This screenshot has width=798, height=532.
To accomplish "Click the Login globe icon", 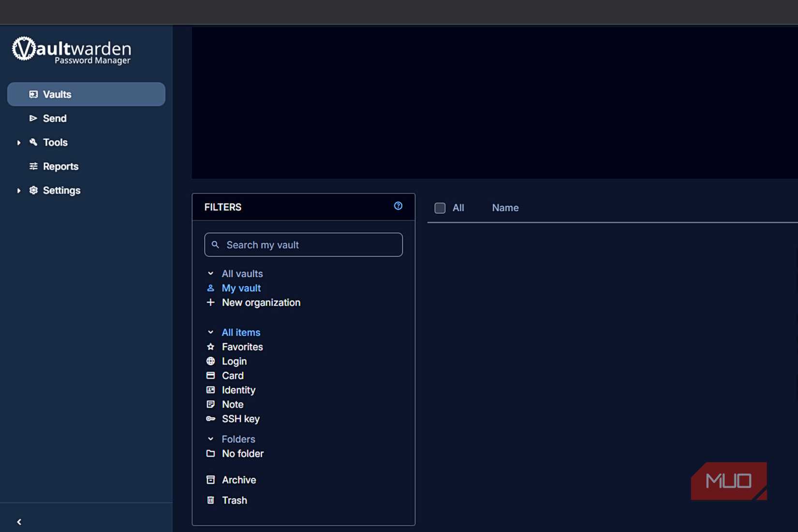I will tap(210, 361).
